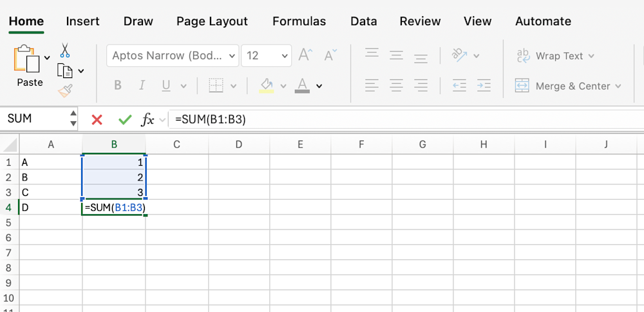The width and height of the screenshot is (644, 312).
Task: Open the View tab
Action: click(478, 21)
